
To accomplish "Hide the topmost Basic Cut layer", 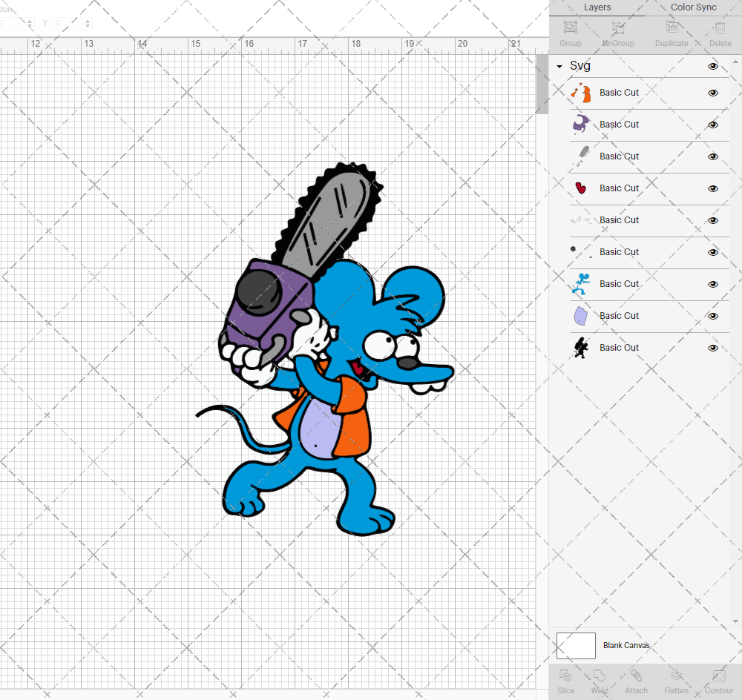I will click(712, 93).
